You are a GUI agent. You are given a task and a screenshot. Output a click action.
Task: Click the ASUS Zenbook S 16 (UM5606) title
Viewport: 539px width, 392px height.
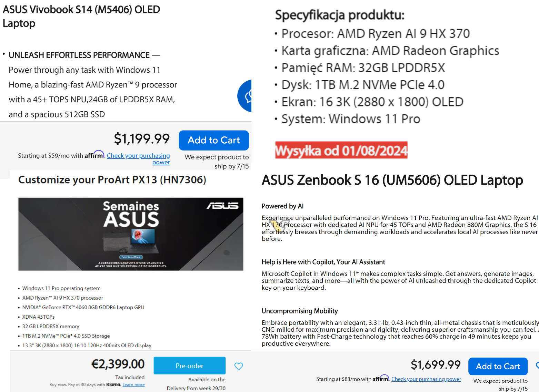coord(392,180)
